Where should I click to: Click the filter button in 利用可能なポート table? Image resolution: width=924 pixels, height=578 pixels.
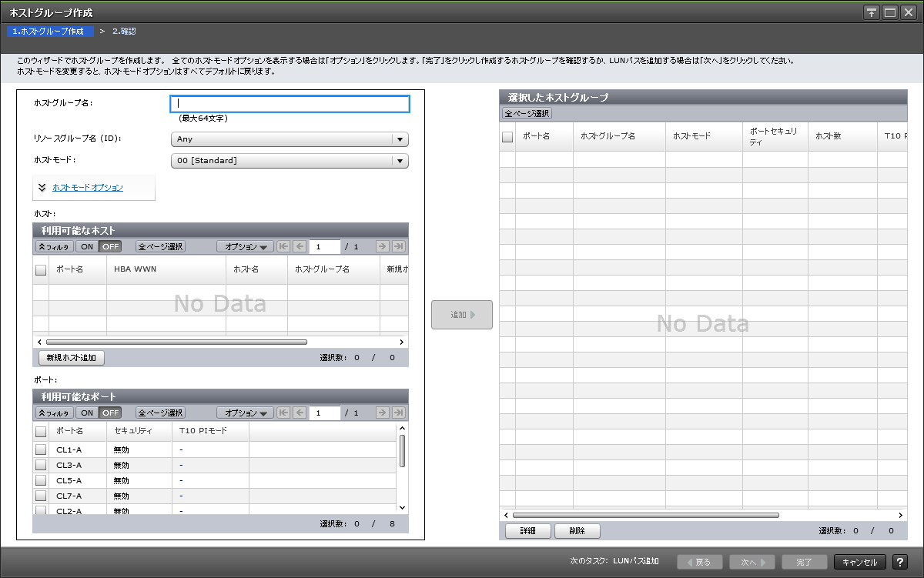(54, 413)
